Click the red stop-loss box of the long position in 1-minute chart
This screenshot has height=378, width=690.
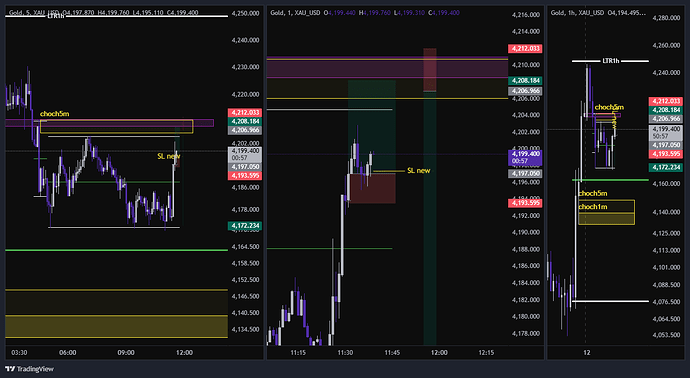[x=373, y=188]
